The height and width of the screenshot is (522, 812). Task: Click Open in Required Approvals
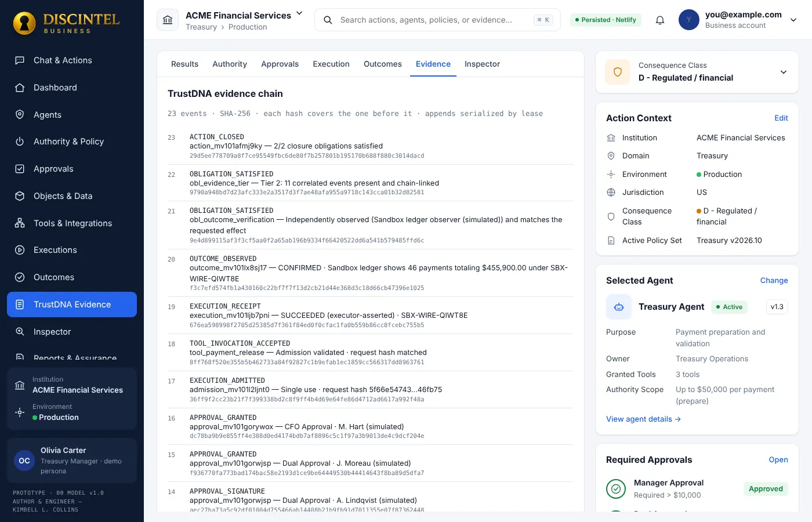click(x=778, y=460)
